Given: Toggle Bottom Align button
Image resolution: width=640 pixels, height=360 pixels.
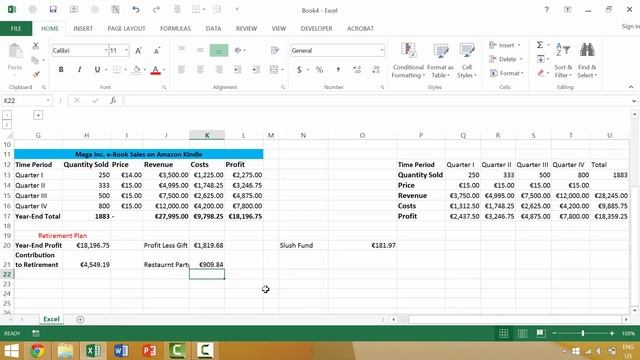Looking at the screenshot, I should click(x=219, y=51).
